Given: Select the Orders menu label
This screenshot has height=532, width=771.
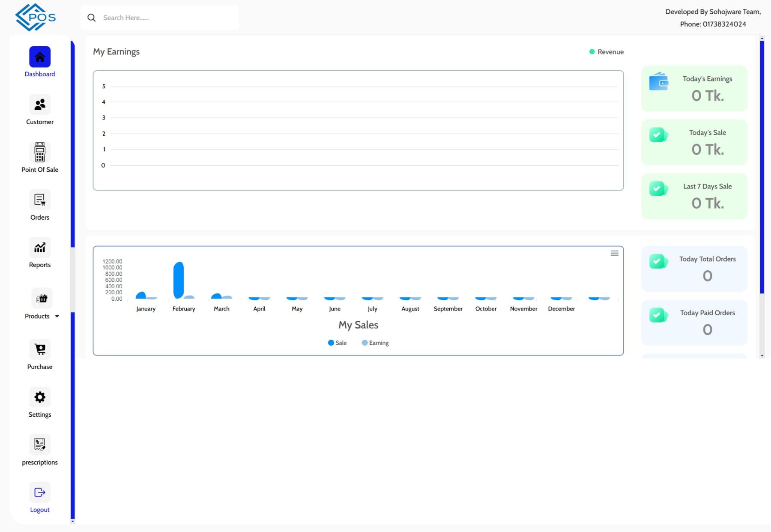Looking at the screenshot, I should pos(40,218).
